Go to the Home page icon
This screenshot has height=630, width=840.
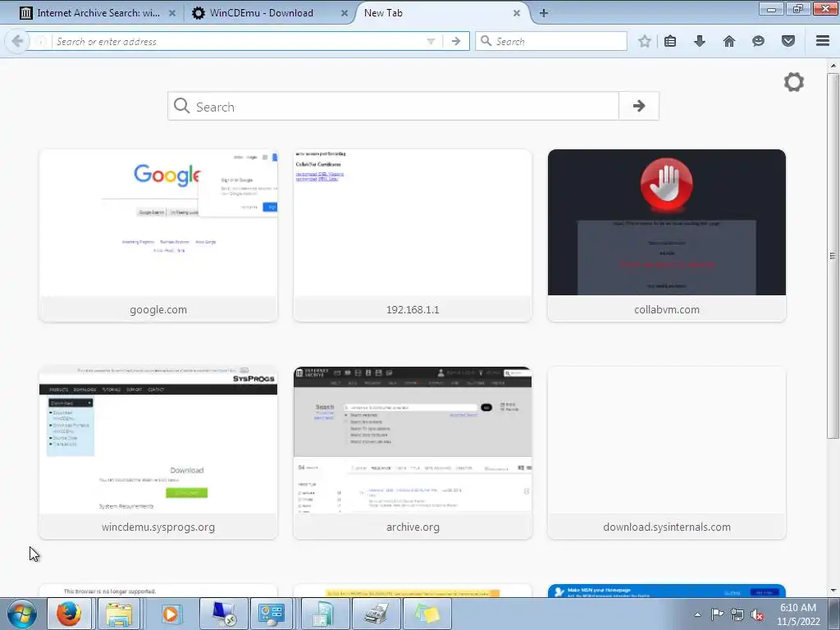tap(729, 41)
